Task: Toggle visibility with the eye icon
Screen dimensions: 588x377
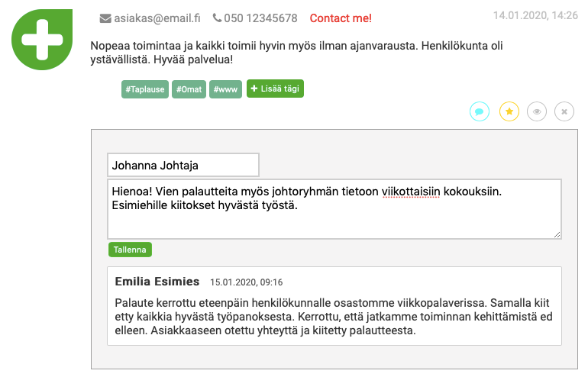Action: pos(537,111)
